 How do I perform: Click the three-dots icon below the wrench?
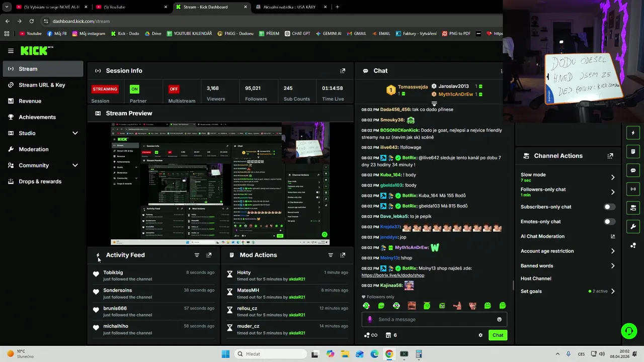pyautogui.click(x=633, y=245)
